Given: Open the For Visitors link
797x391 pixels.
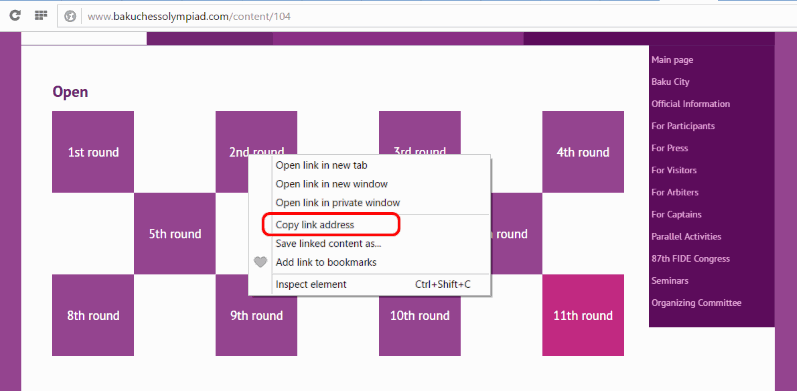Looking at the screenshot, I should click(x=674, y=170).
